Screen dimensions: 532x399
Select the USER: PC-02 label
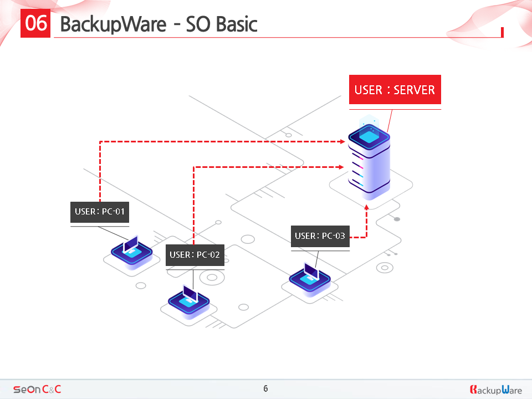tap(195, 255)
